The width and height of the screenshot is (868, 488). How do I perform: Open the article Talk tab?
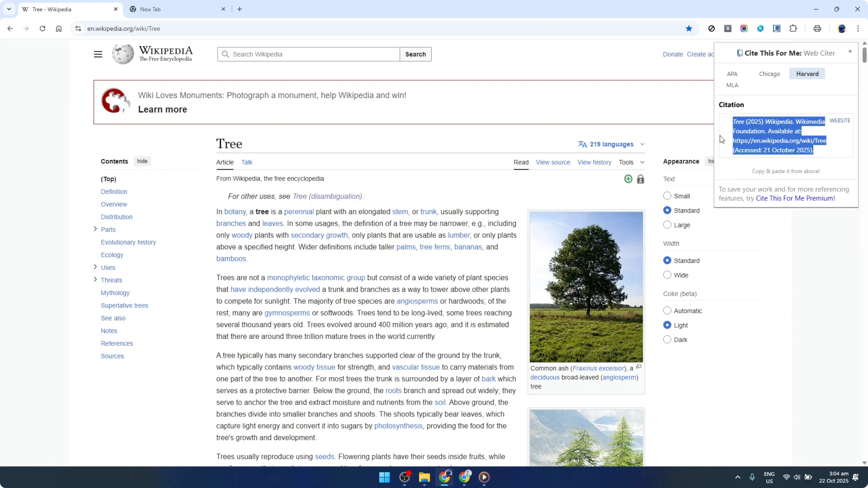(x=247, y=162)
